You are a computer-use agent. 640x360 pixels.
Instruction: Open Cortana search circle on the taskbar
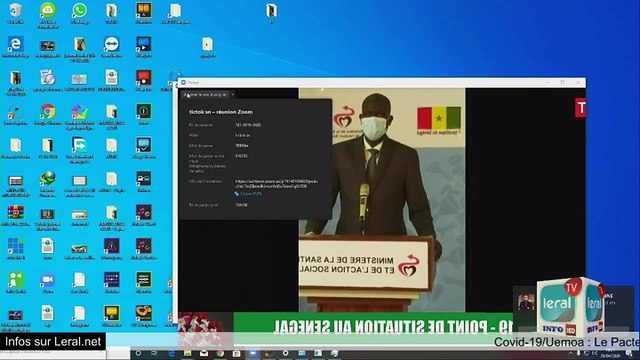tap(138, 353)
